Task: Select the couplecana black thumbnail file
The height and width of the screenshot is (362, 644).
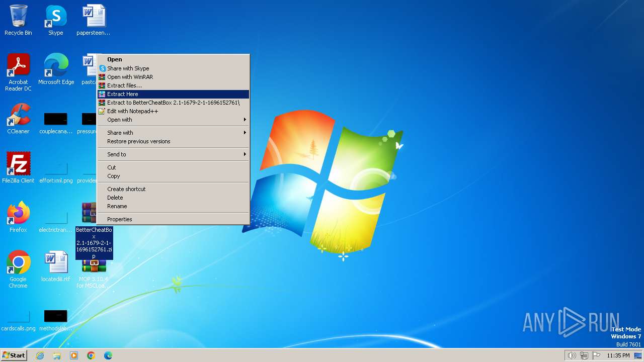Action: point(56,124)
